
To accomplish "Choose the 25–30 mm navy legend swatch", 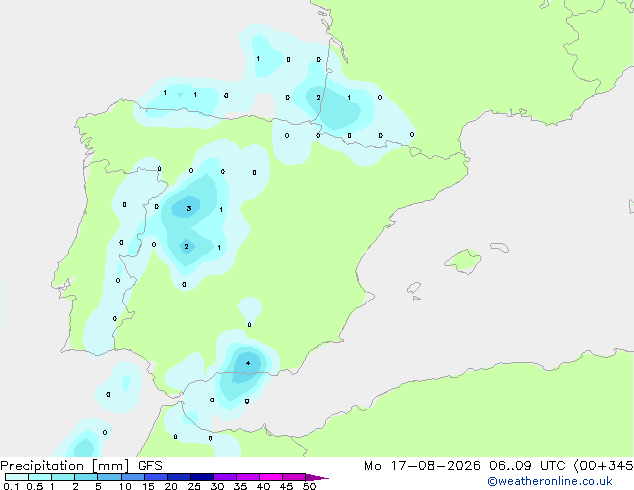I will click(x=201, y=477).
